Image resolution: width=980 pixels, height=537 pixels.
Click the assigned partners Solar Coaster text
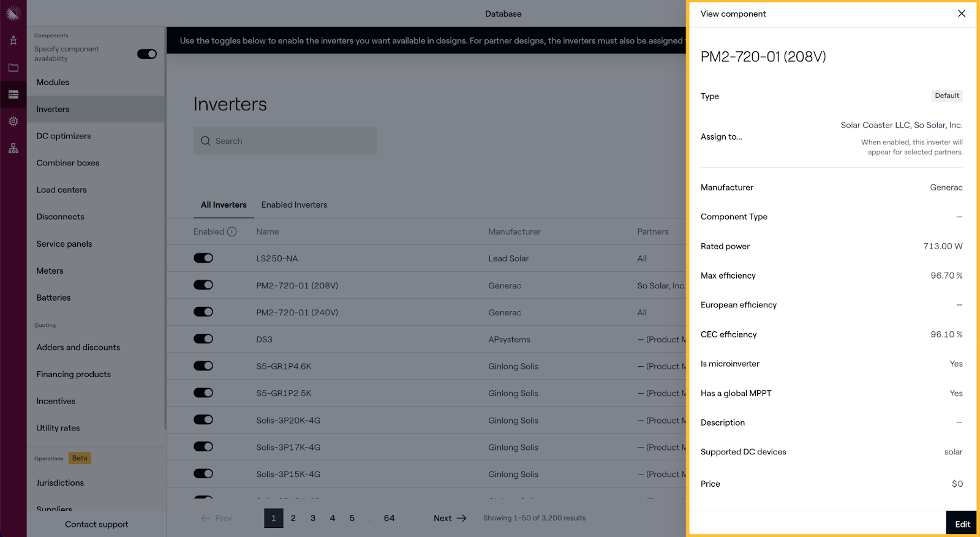(902, 125)
